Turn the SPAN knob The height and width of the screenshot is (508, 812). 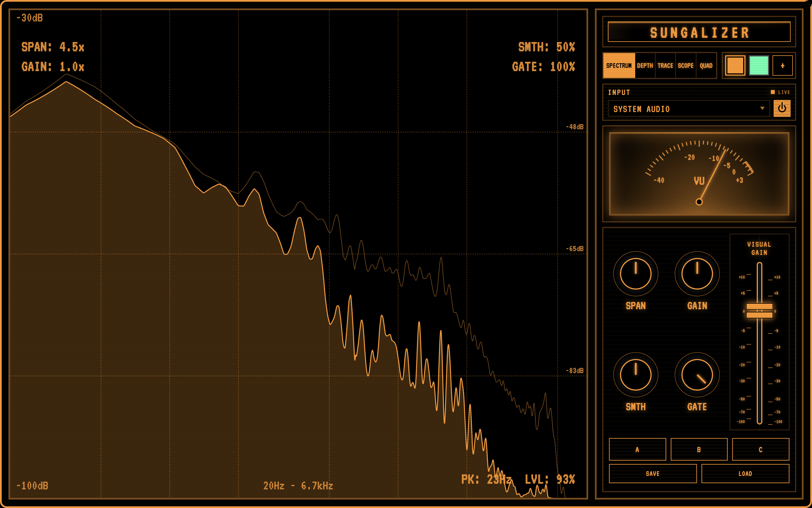(x=636, y=273)
